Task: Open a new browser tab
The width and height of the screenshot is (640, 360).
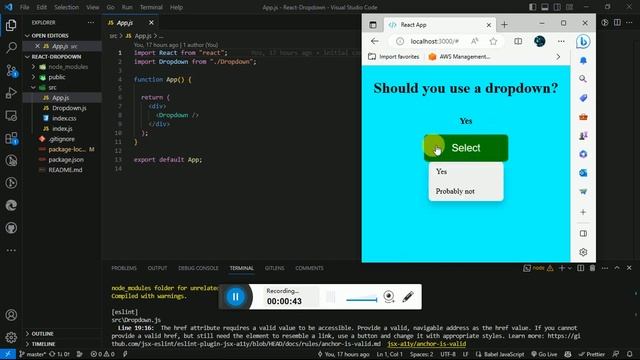Action: pos(504,25)
